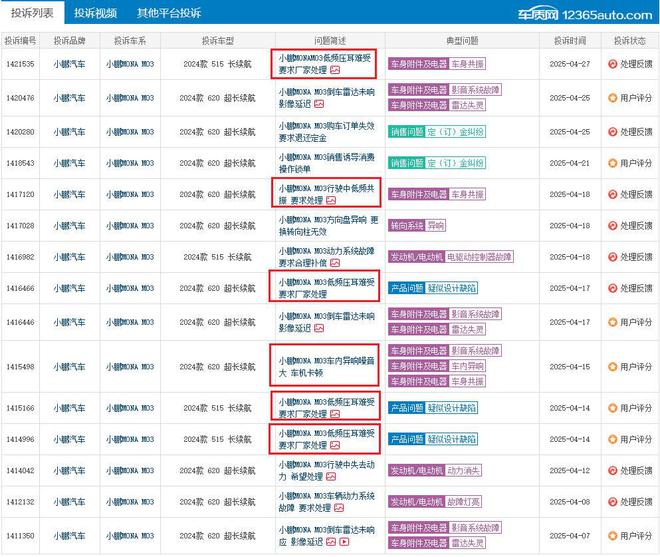Click 投诉时间 column header

coord(570,41)
